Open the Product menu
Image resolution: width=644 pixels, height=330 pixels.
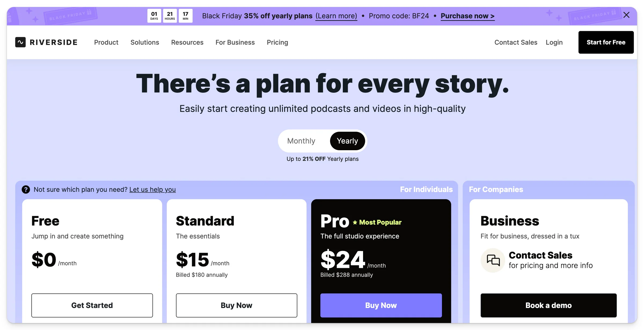[106, 42]
